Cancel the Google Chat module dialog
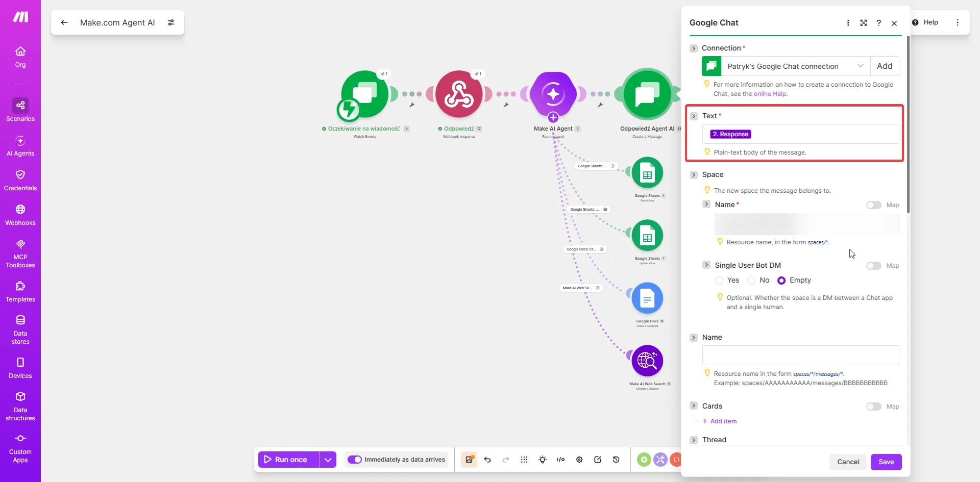The height and width of the screenshot is (482, 980). pos(848,462)
